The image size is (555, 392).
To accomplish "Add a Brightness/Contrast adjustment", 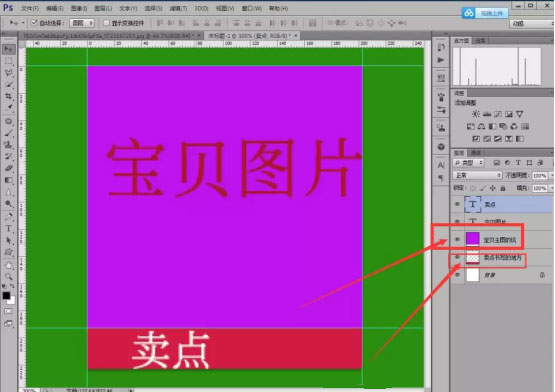I will [x=476, y=114].
